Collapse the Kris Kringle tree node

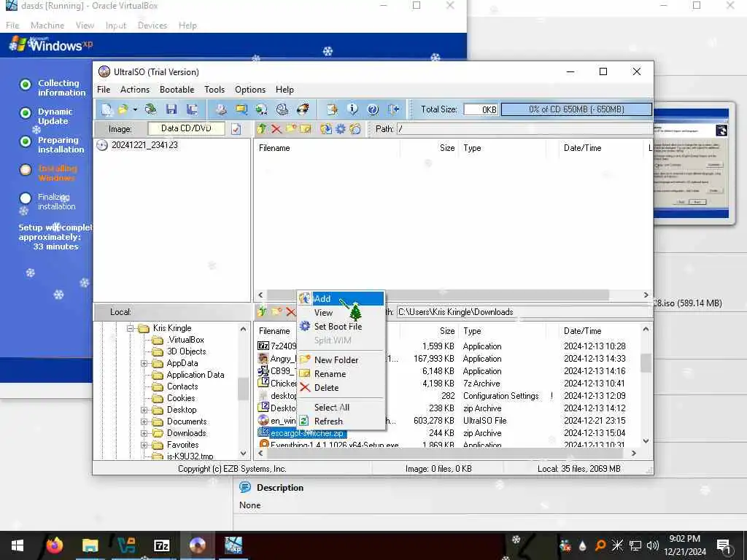(x=130, y=329)
